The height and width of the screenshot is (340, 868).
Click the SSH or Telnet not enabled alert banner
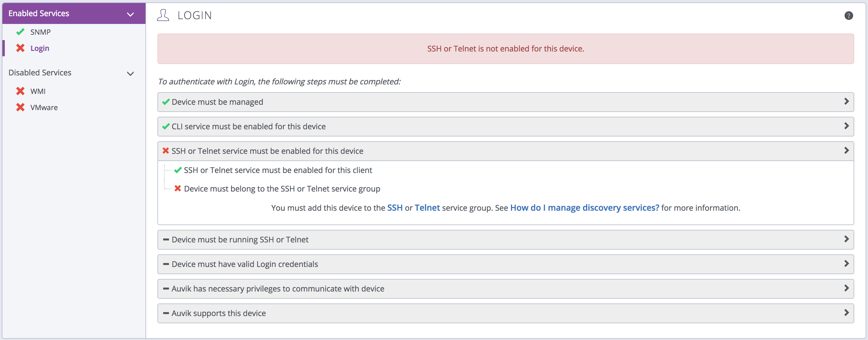[506, 48]
